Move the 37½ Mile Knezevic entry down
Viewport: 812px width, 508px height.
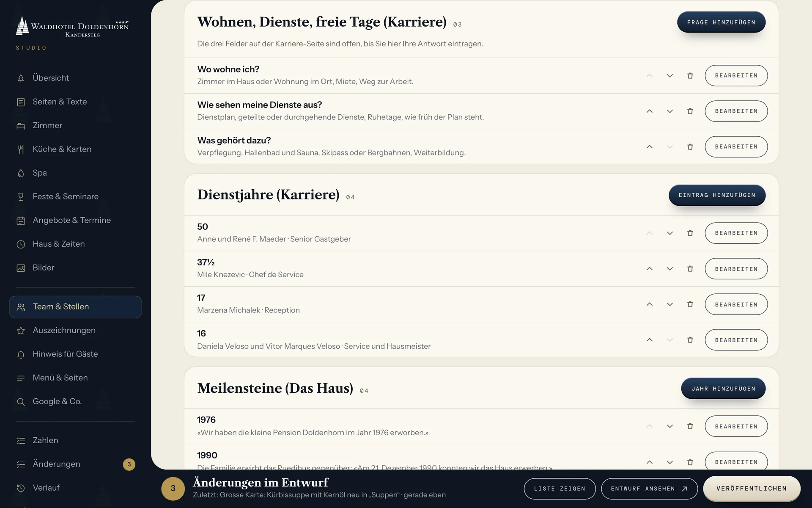coord(670,269)
